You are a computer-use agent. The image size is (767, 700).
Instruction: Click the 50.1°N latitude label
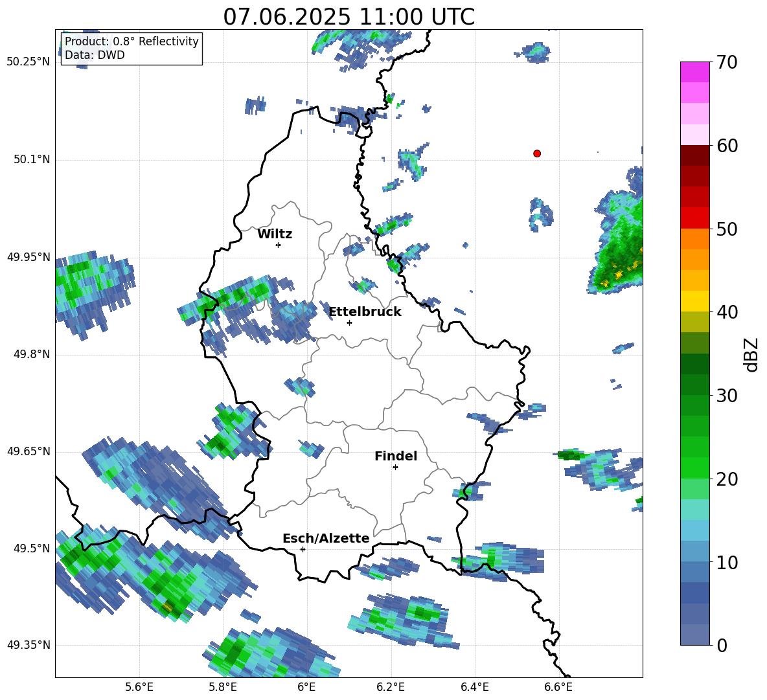(32, 160)
